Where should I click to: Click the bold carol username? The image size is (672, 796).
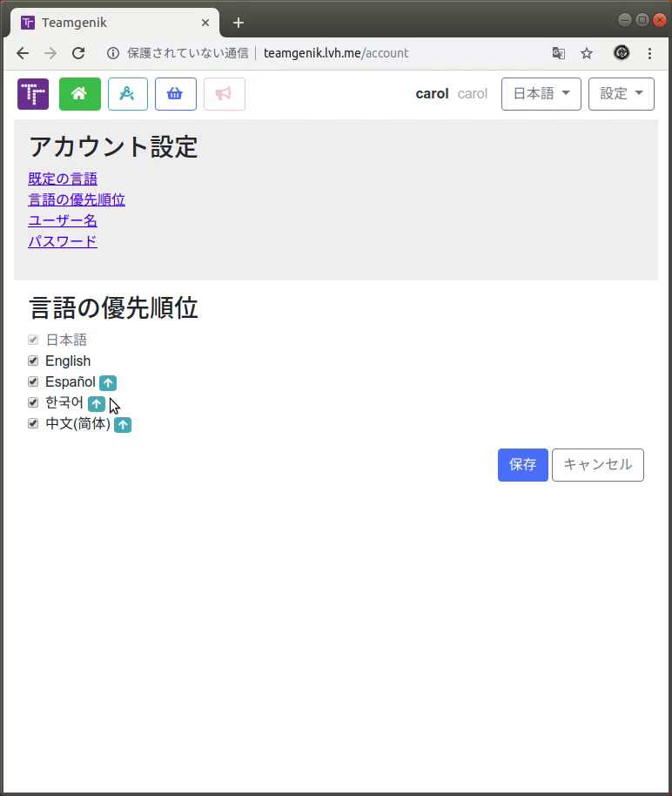pos(432,94)
